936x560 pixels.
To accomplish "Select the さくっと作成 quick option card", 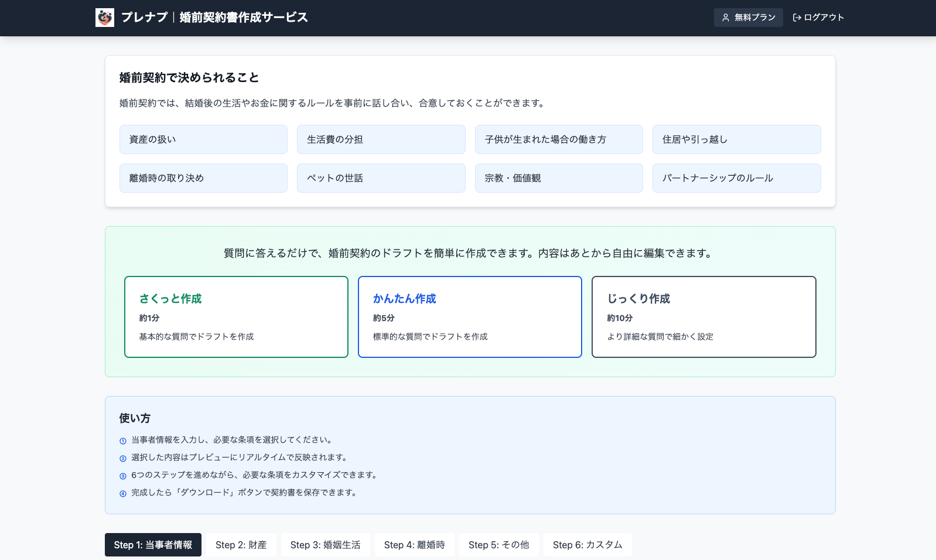I will 236,317.
